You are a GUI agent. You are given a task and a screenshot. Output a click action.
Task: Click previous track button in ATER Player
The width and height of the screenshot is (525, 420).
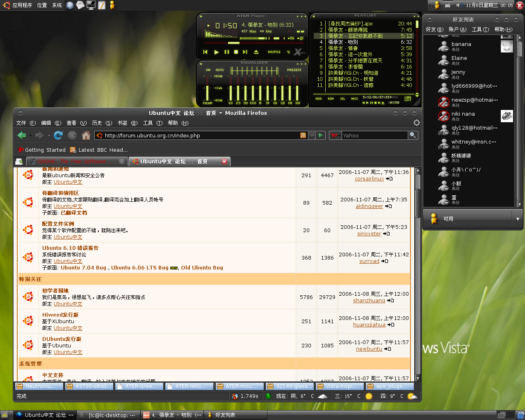tap(205, 52)
